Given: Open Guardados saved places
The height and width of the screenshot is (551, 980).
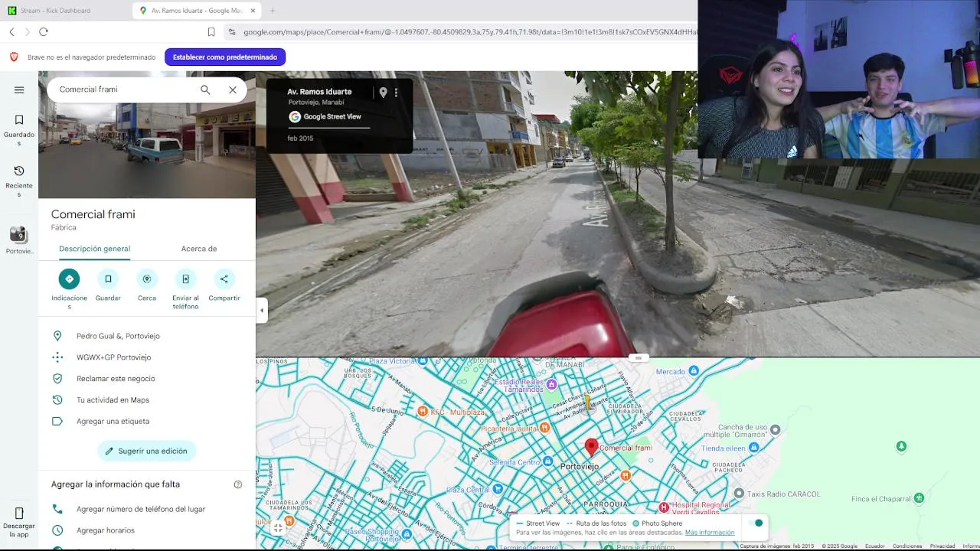Looking at the screenshot, I should pos(19,129).
